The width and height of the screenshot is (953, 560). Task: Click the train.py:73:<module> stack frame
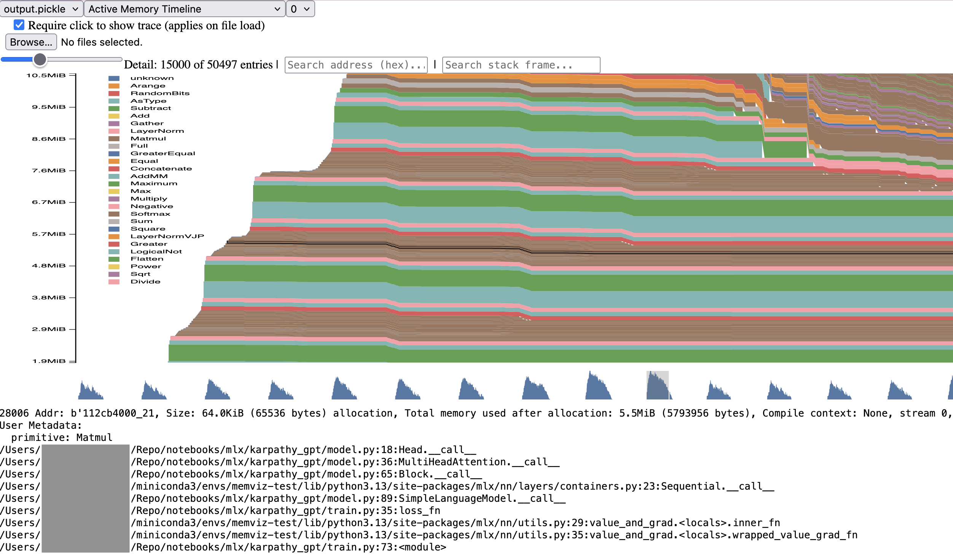(x=223, y=547)
